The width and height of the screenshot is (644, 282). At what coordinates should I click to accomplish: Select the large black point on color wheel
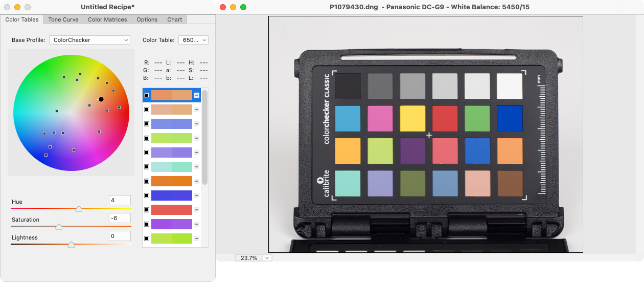point(101,99)
